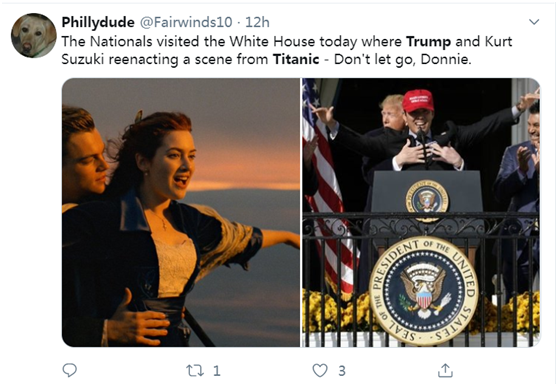Expand the tweet options chevron
Image resolution: width=558 pixels, height=386 pixels.
coord(534,22)
